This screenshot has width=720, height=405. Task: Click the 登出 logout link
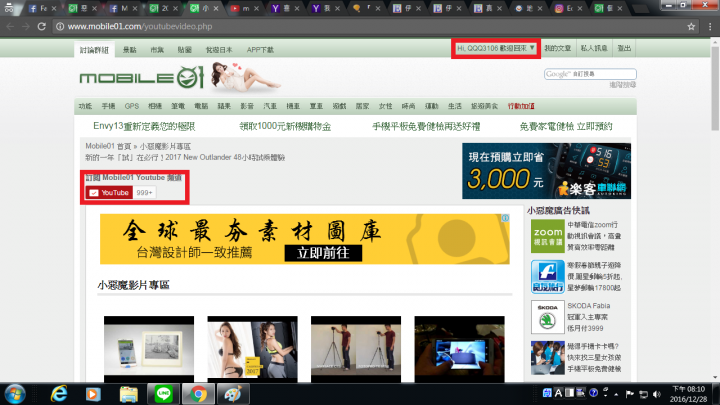(x=624, y=48)
